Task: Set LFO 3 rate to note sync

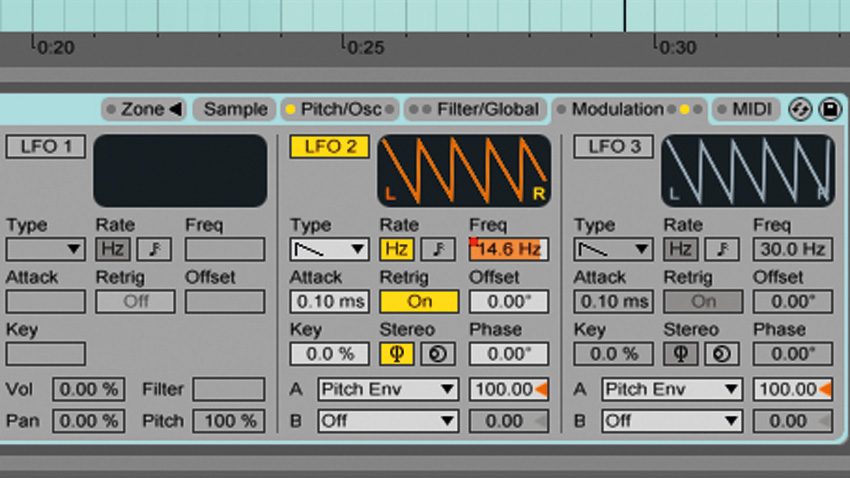Action: point(722,249)
